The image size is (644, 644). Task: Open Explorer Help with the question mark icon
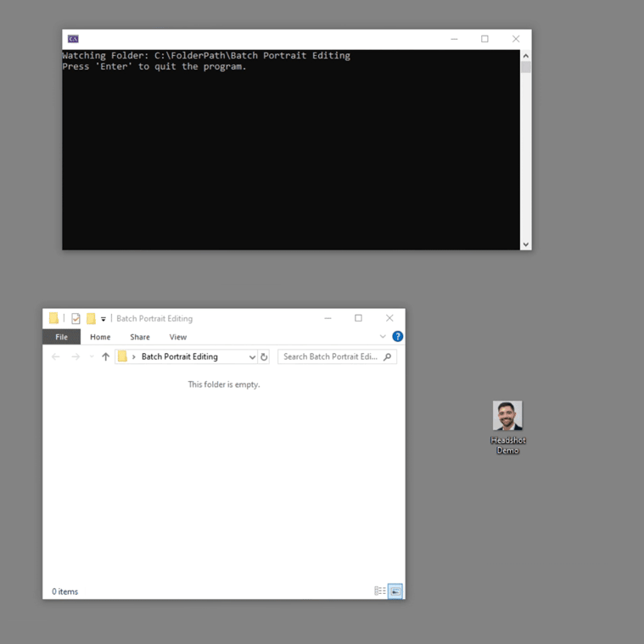click(398, 336)
